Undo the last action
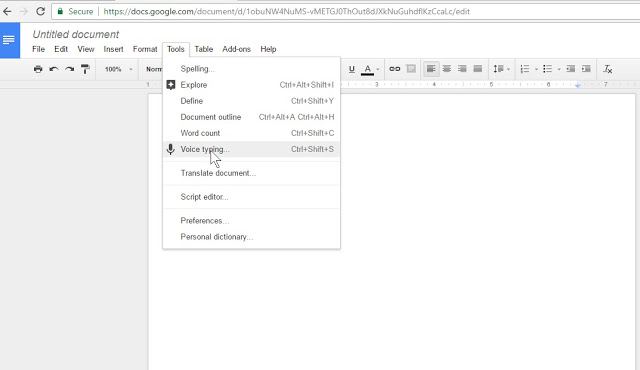 [53, 69]
